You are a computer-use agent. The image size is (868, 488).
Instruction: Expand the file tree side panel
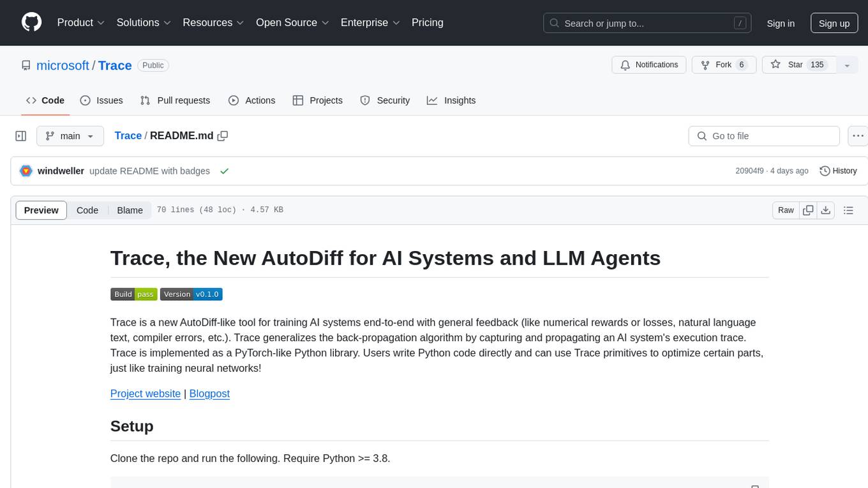point(21,136)
